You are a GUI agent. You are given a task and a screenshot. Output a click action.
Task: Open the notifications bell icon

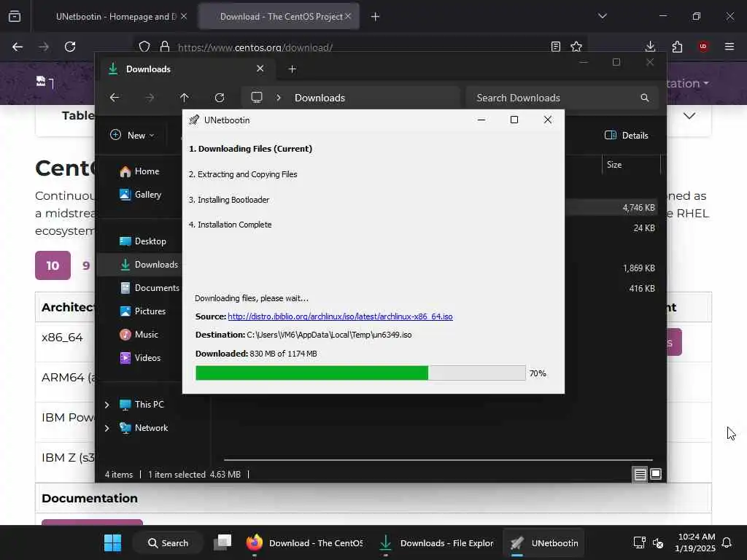(727, 542)
